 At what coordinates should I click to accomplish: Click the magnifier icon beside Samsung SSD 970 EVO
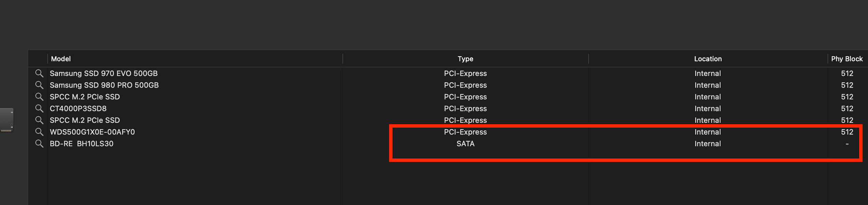[39, 73]
